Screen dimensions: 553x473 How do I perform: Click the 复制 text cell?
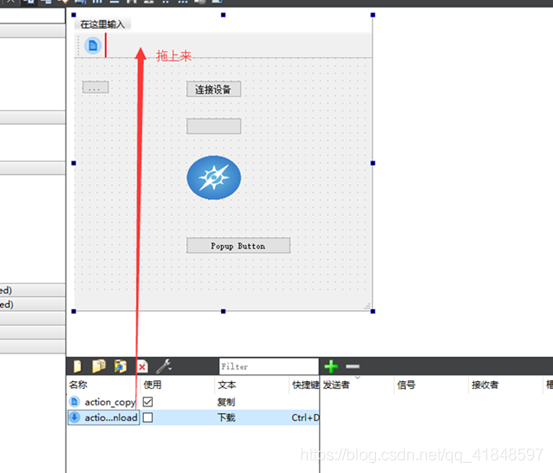click(x=226, y=402)
